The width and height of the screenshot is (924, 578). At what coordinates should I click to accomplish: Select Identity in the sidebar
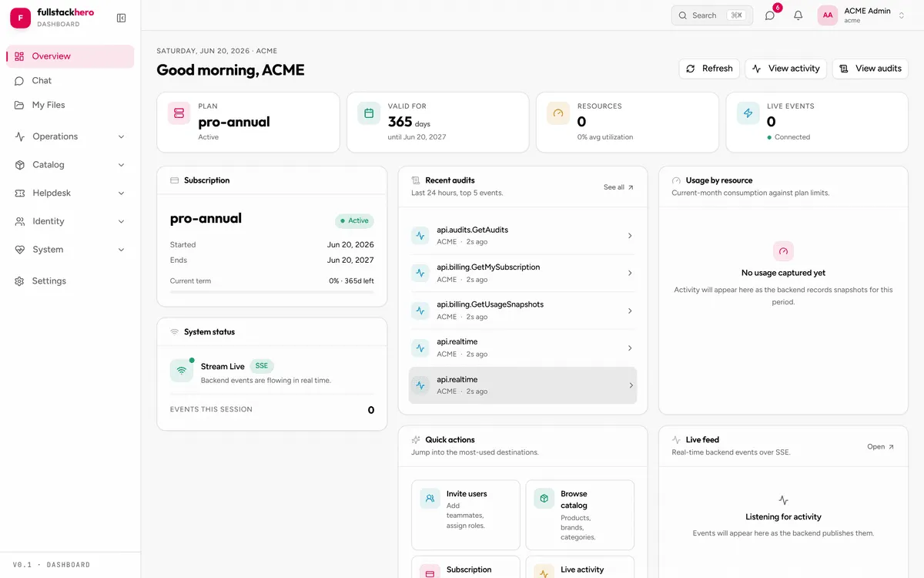coord(70,221)
